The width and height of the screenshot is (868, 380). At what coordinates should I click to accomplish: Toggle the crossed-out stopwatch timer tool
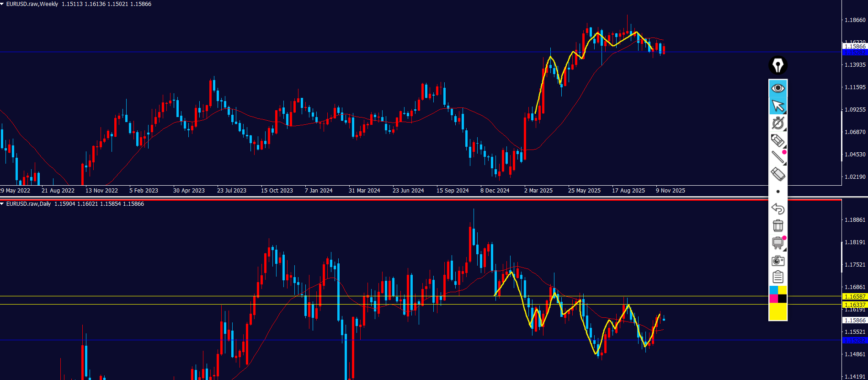click(777, 123)
